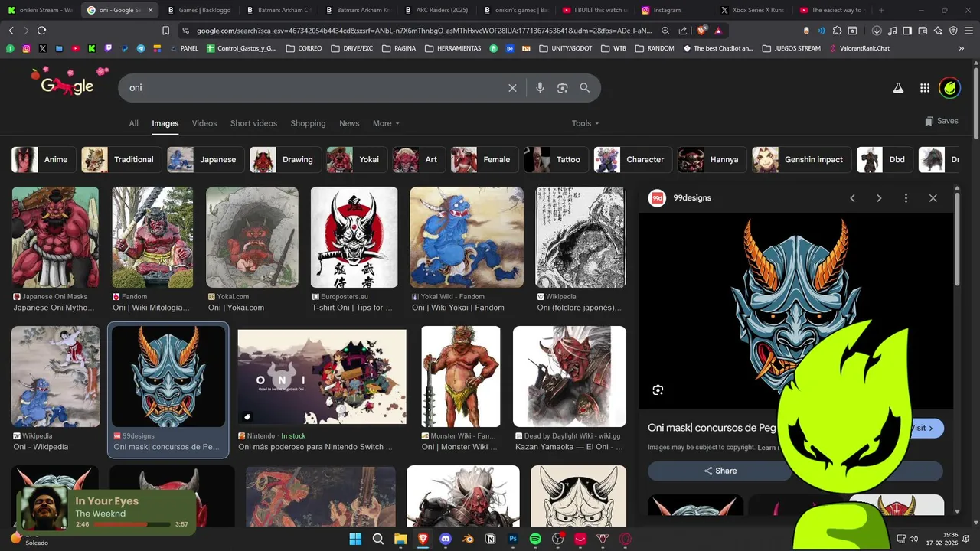Image resolution: width=980 pixels, height=551 pixels.
Task: Open the Dead by Daylight Wiki Kazan Yamaoka image
Action: click(x=570, y=377)
